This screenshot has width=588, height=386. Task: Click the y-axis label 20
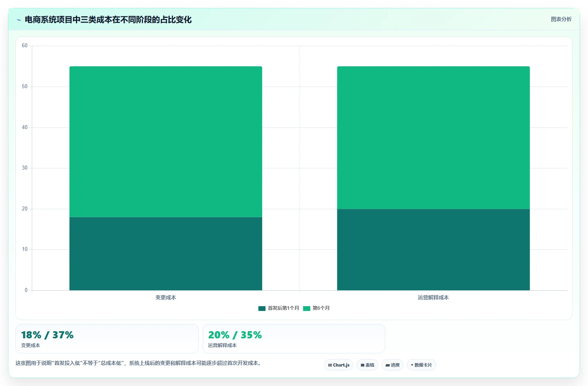[x=25, y=209]
